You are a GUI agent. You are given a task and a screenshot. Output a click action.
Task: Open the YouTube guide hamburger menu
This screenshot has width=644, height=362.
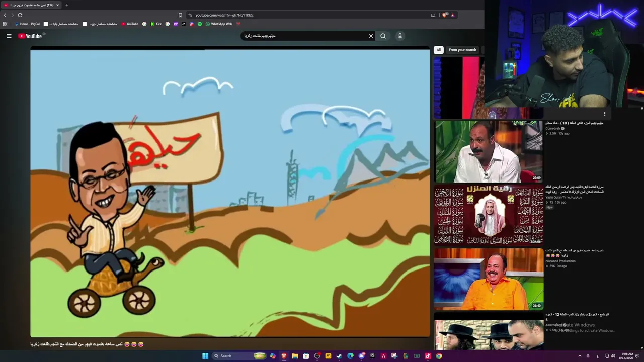pyautogui.click(x=9, y=36)
